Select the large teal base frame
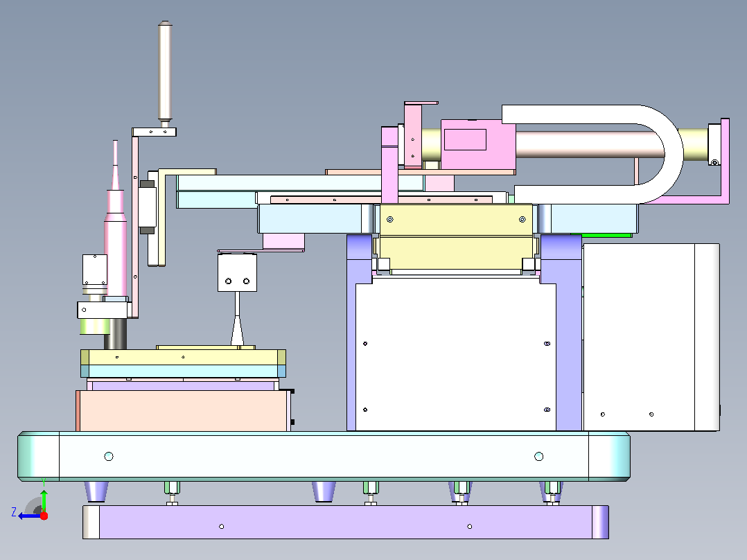This screenshot has width=747, height=560. [324, 456]
